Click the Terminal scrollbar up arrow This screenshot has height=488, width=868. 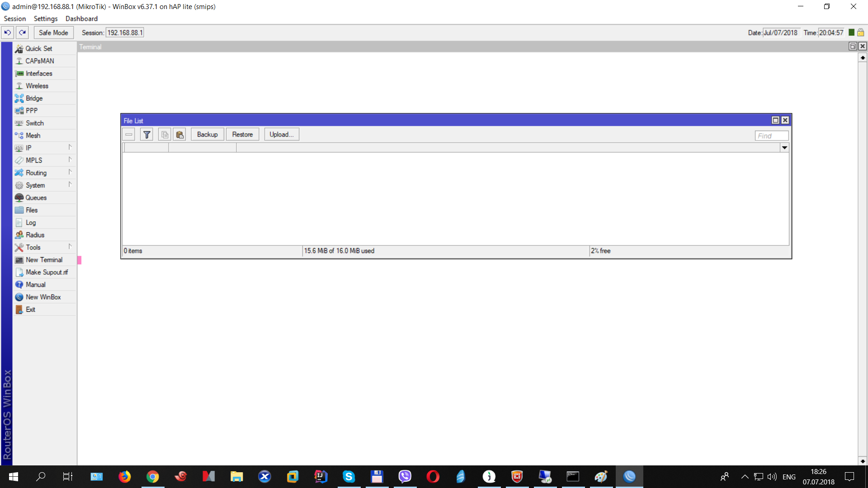[863, 58]
